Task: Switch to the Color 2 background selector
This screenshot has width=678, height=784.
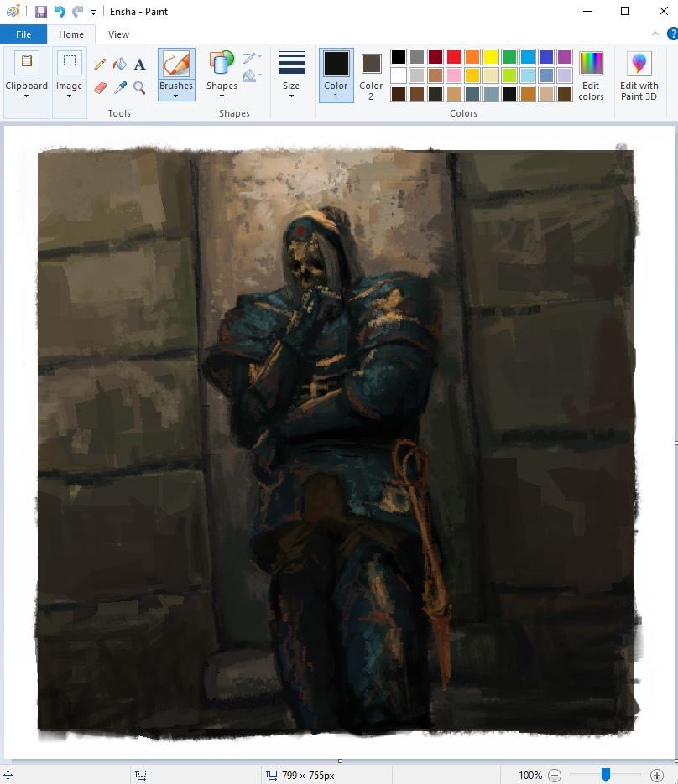Action: coord(371,75)
